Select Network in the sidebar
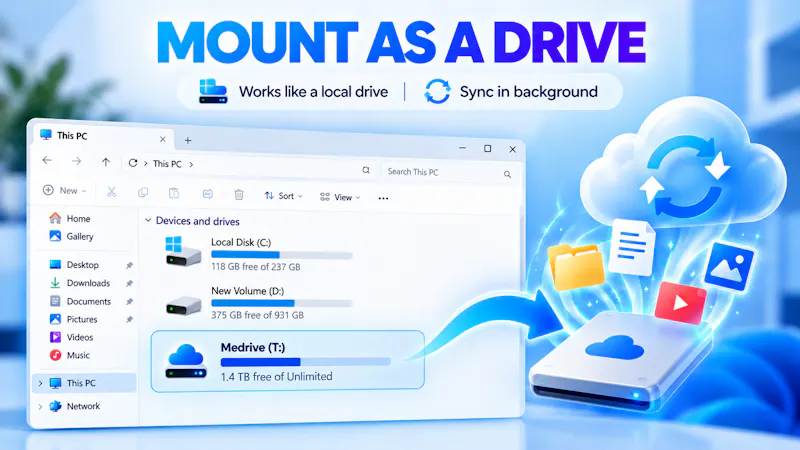 (74, 406)
